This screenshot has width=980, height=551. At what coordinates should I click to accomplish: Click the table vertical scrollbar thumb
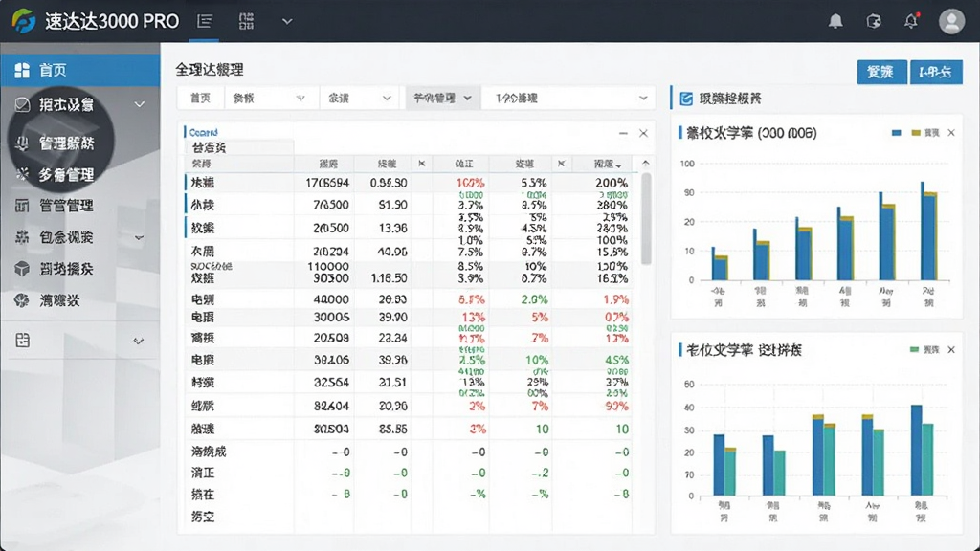(646, 219)
